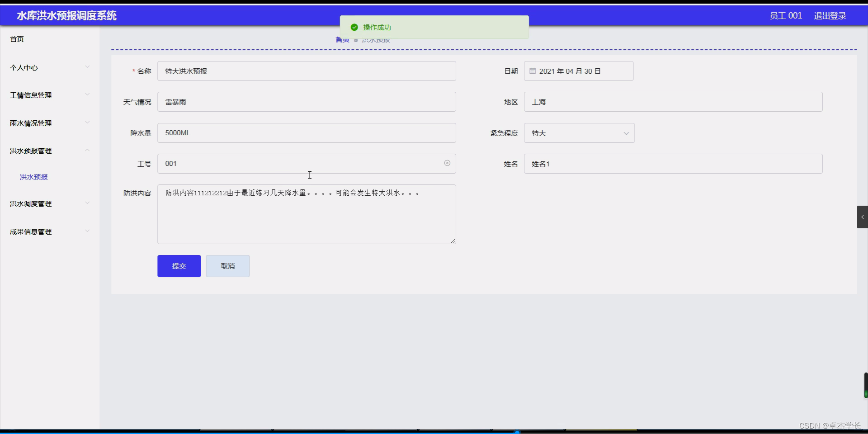Image resolution: width=868 pixels, height=434 pixels.
Task: Click into the 名称 input field
Action: coord(307,71)
